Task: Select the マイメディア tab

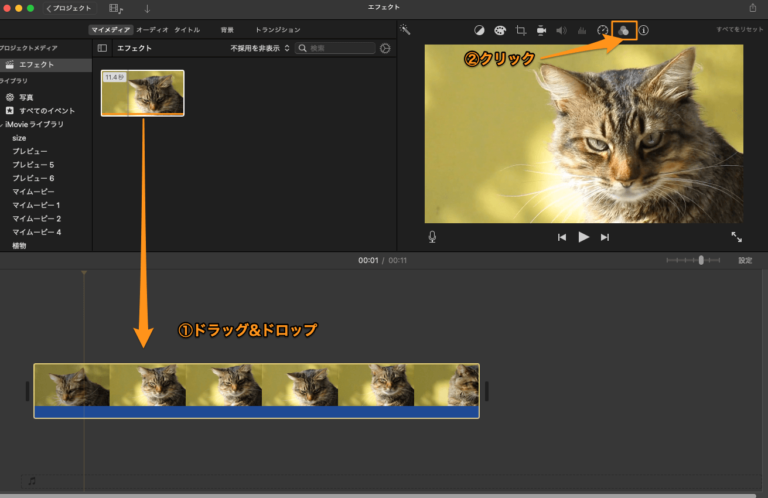Action: [x=111, y=30]
